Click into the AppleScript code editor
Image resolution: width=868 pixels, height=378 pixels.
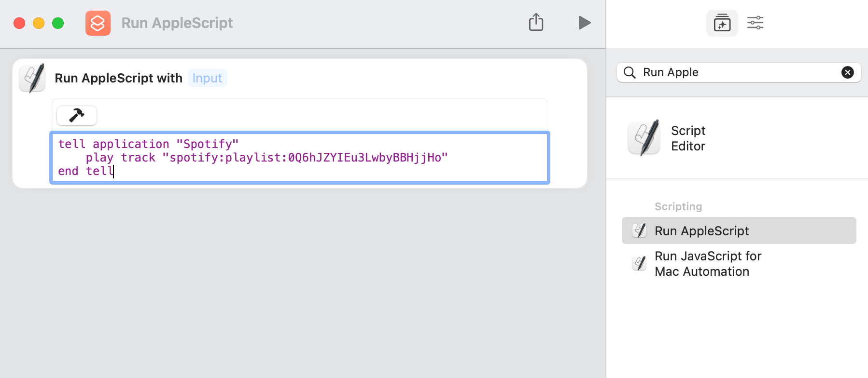pos(300,158)
